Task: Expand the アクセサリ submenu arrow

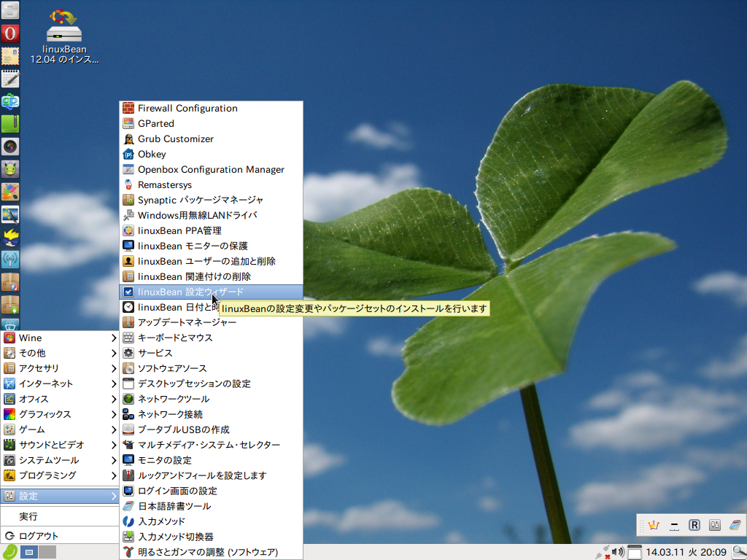Action: [113, 368]
